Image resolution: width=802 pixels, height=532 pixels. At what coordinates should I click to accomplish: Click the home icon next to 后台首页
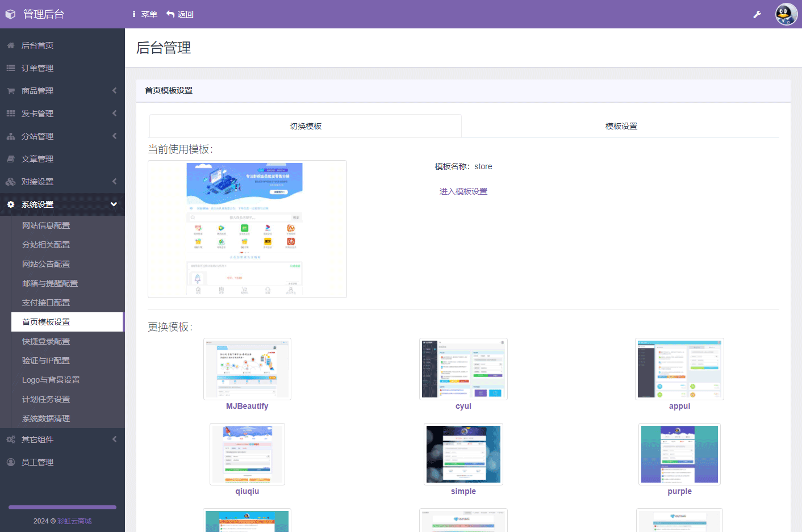pos(11,45)
